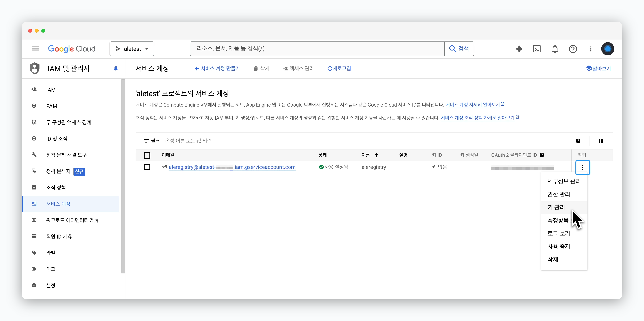Screen dimensions: 644x321
Task: Open 주 구성원 액세스 경계 sidebar item
Action: 71,122
